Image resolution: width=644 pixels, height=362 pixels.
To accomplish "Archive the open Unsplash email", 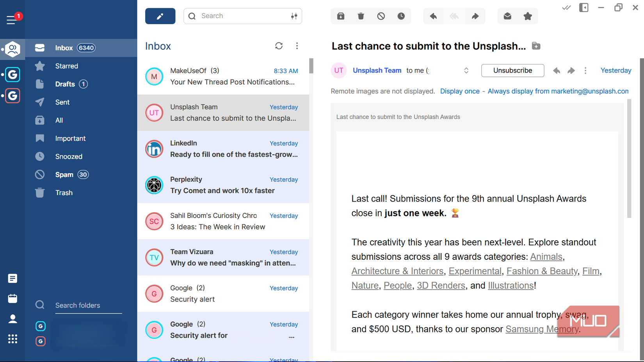I will pos(340,16).
